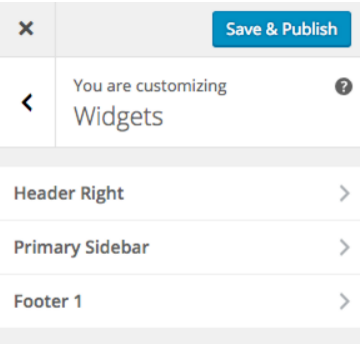Screen dimensions: 360x360
Task: Open the Footer 1 widget area
Action: pyautogui.click(x=180, y=301)
